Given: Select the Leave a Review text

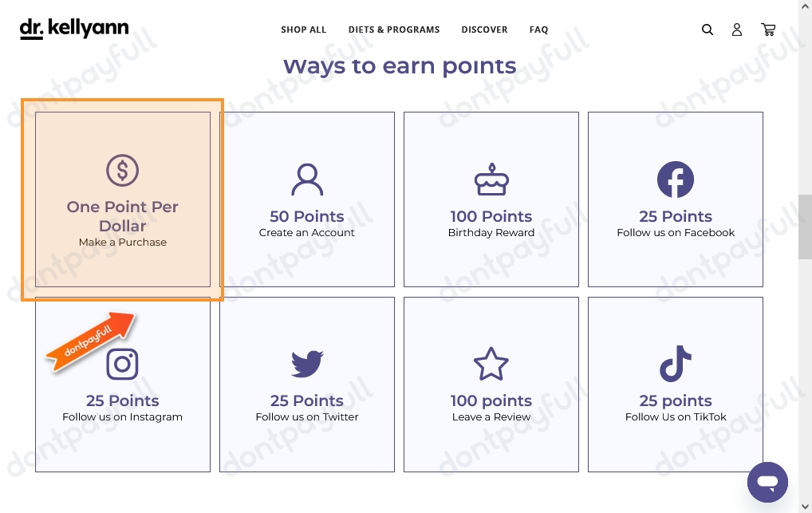Looking at the screenshot, I should coord(491,417).
